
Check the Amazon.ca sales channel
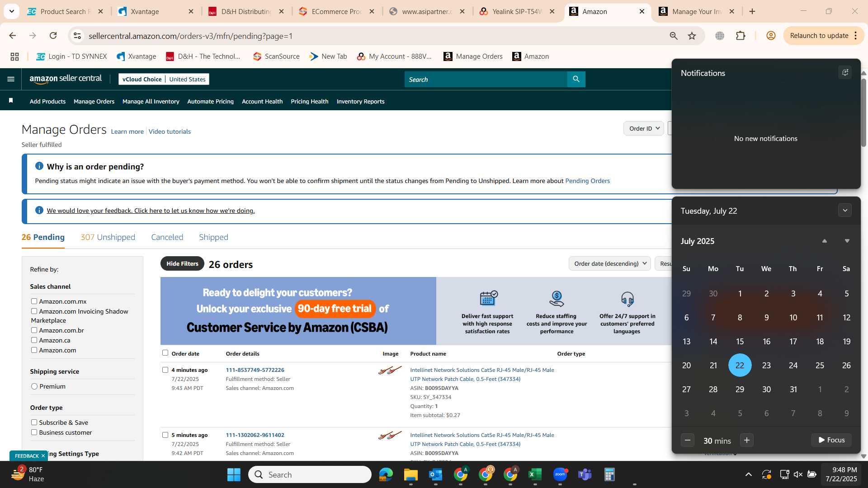point(34,340)
